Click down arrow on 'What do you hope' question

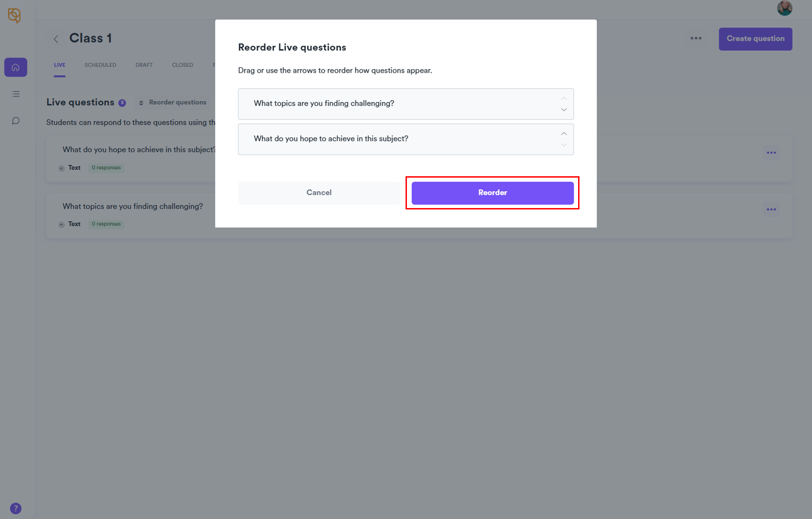click(x=563, y=145)
